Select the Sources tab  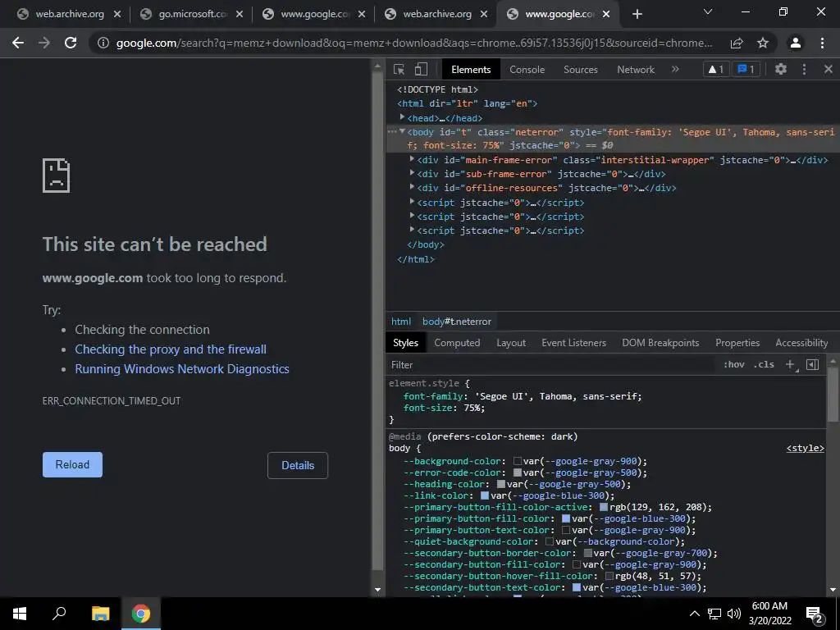click(x=580, y=70)
